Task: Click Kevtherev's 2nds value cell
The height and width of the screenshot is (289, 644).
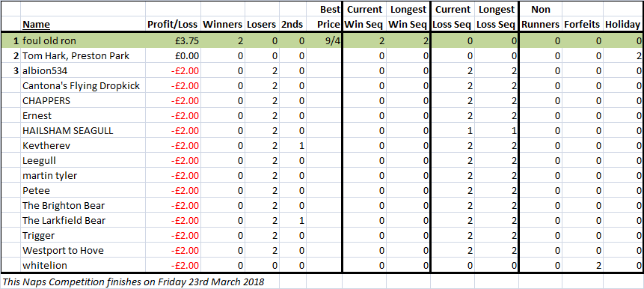Action: click(292, 145)
